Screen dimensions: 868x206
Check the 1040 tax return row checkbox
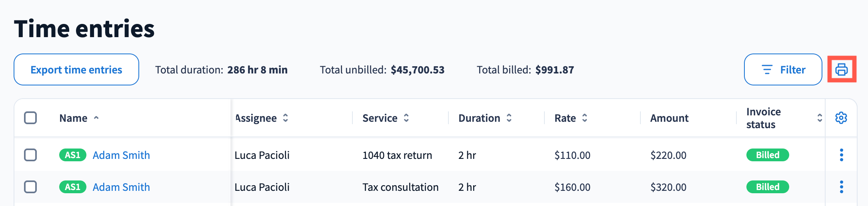pyautogui.click(x=30, y=155)
